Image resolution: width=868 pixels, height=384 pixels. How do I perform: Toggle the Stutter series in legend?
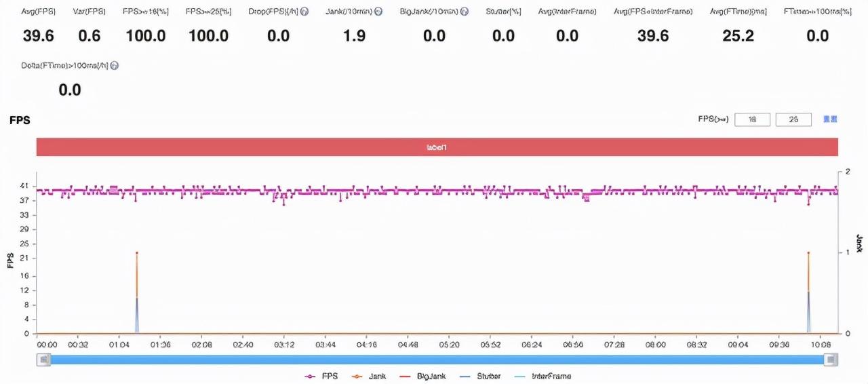coord(480,376)
